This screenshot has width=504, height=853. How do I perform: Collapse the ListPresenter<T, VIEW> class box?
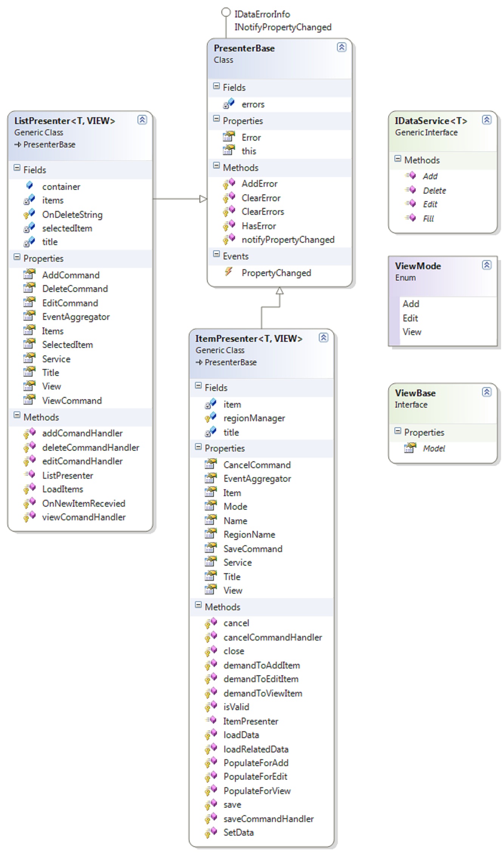point(142,119)
